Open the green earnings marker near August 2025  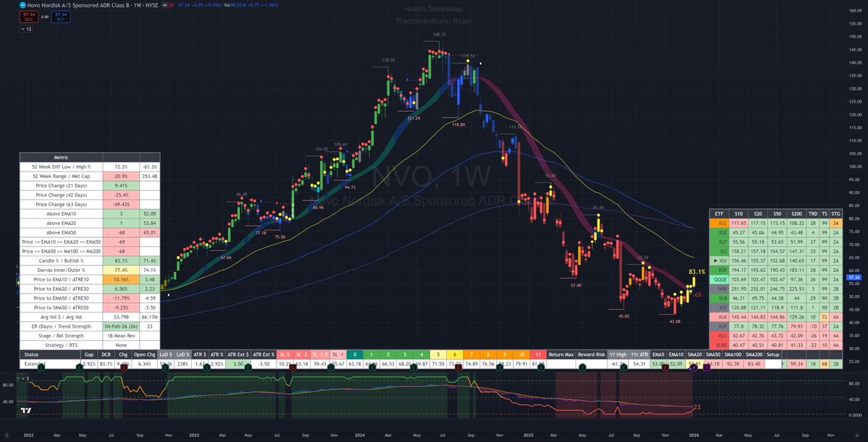[x=623, y=366]
